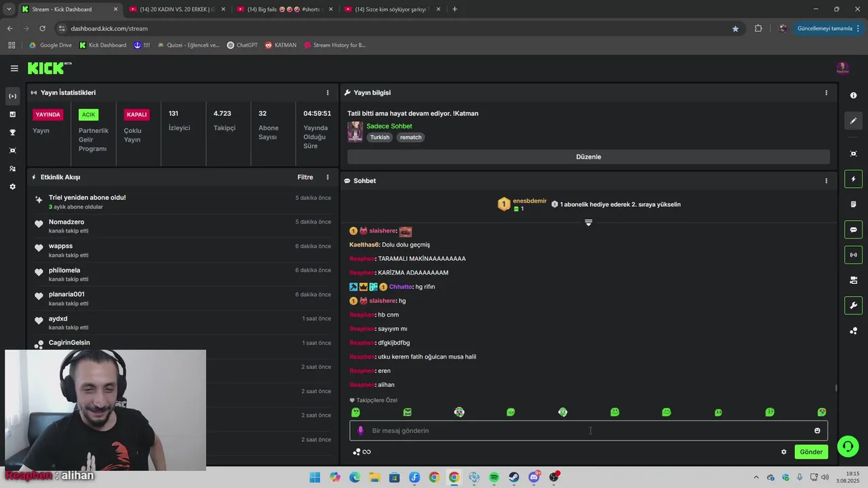Click the pencil edit icon in right sidebar
The height and width of the screenshot is (488, 868).
coord(853,121)
